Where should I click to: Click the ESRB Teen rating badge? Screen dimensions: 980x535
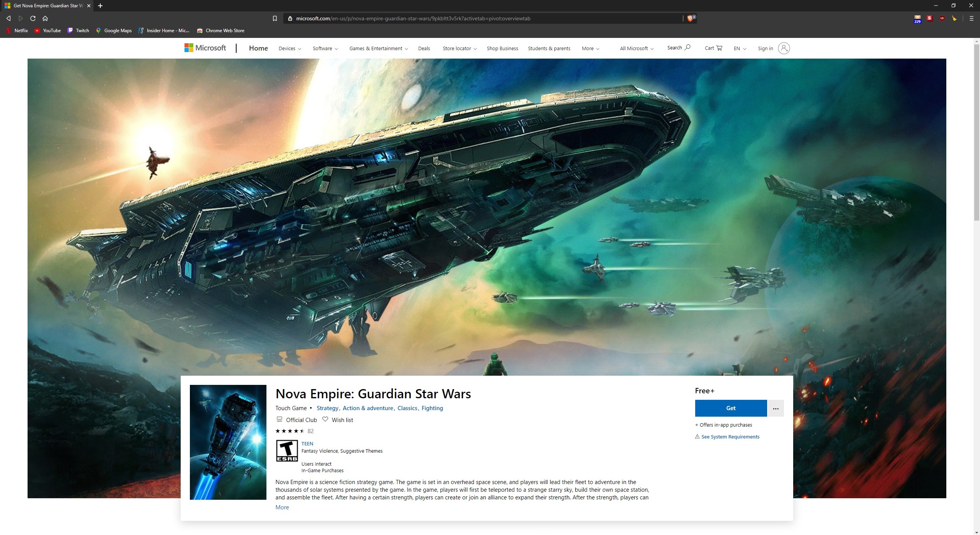(287, 451)
